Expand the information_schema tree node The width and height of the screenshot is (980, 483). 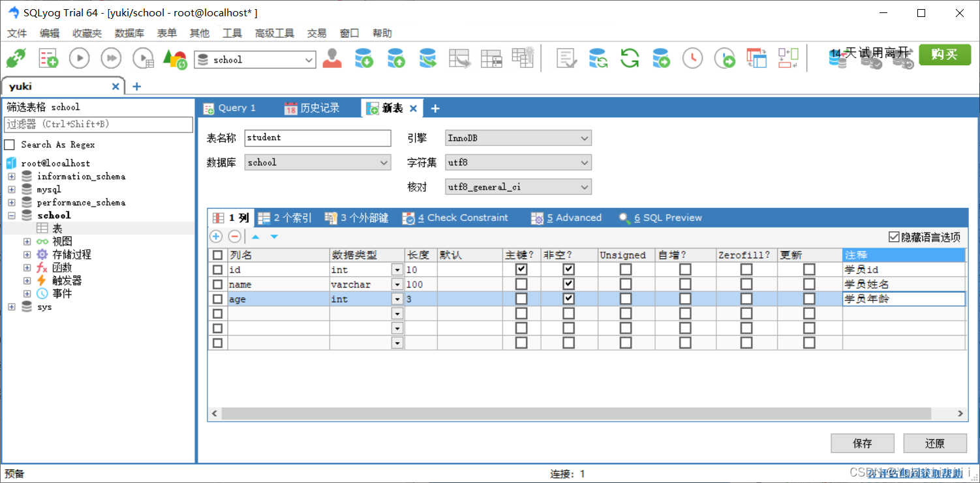click(11, 177)
